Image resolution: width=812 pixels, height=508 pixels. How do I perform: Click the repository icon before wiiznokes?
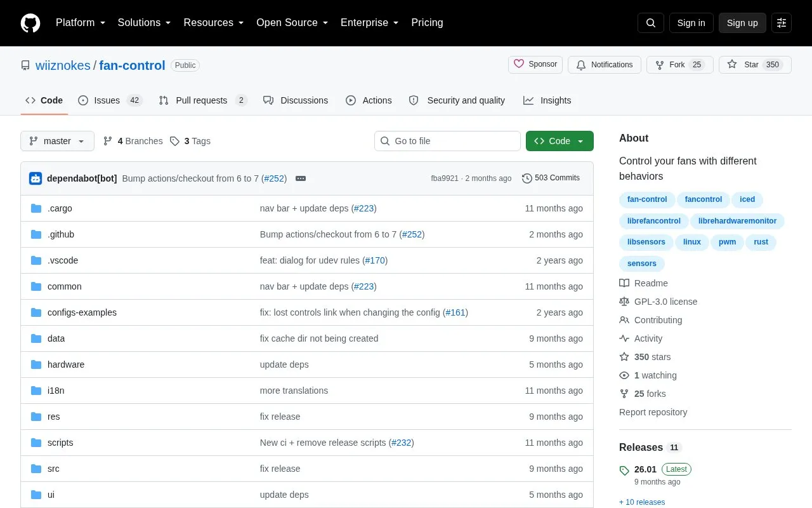pos(25,65)
